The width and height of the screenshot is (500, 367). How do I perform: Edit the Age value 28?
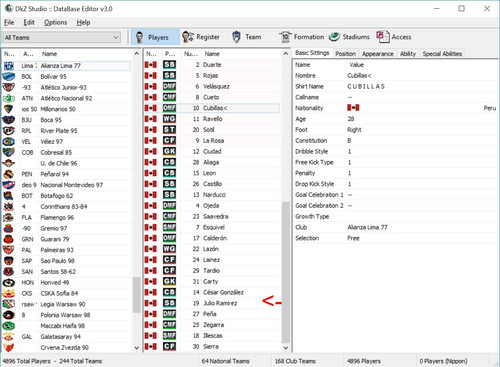[x=351, y=119]
